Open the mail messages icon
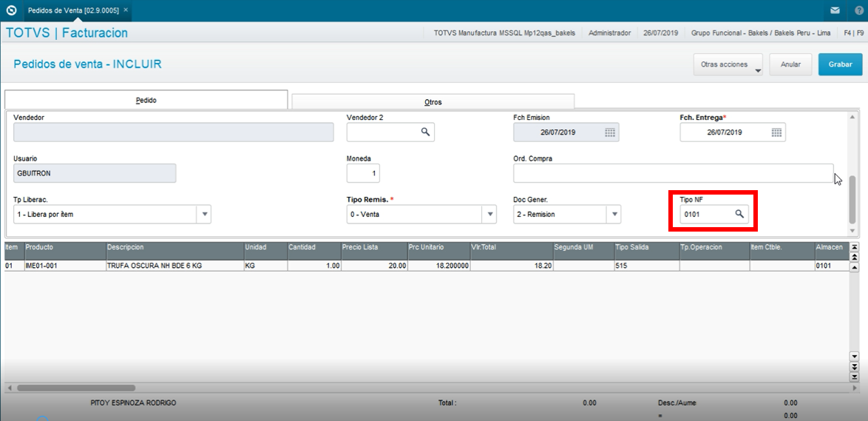The image size is (868, 421). pos(835,10)
